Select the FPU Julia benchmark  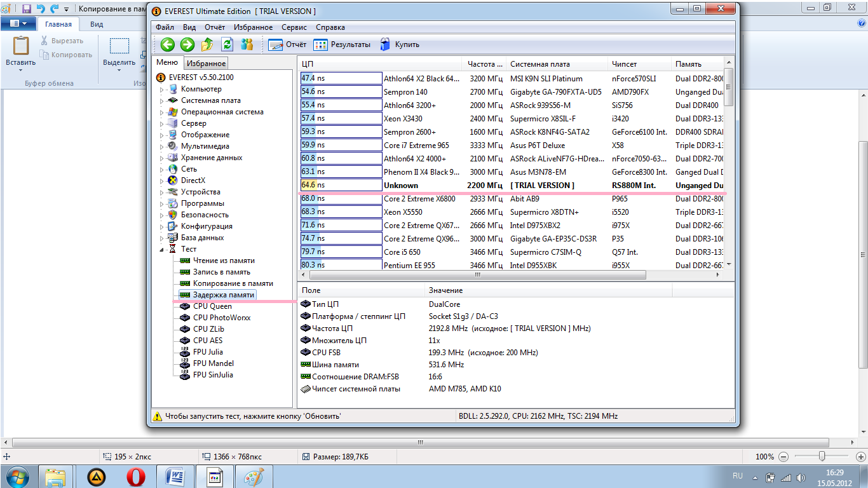tap(208, 352)
